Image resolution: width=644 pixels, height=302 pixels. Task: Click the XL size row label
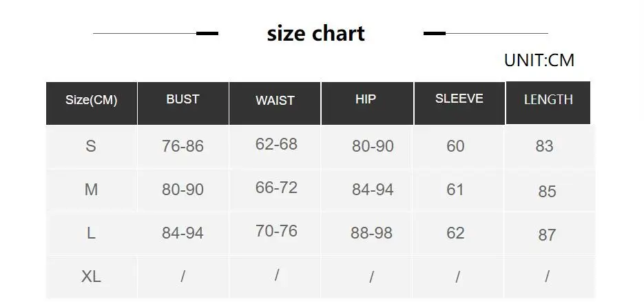click(x=91, y=276)
